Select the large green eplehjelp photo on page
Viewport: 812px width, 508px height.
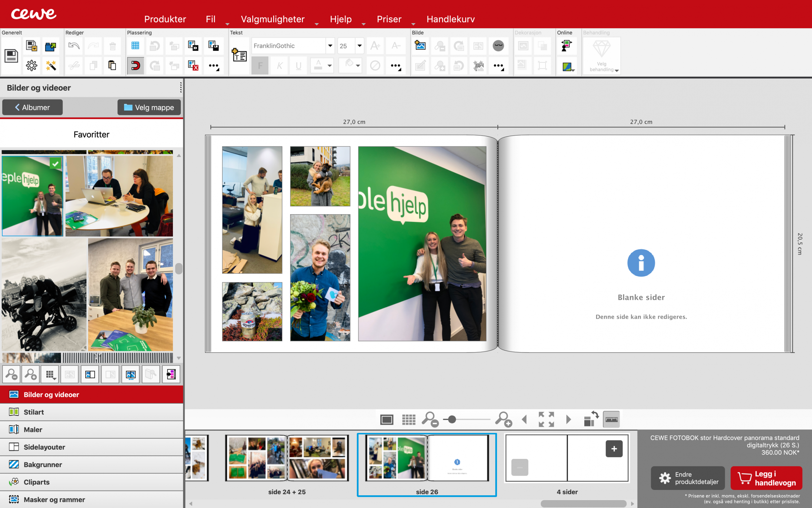click(422, 244)
